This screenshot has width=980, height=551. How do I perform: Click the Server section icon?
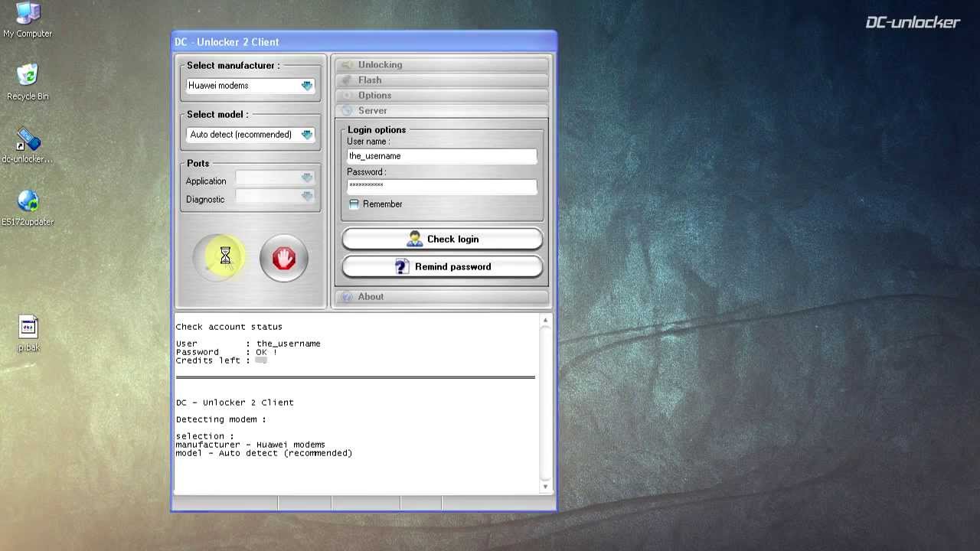click(347, 111)
